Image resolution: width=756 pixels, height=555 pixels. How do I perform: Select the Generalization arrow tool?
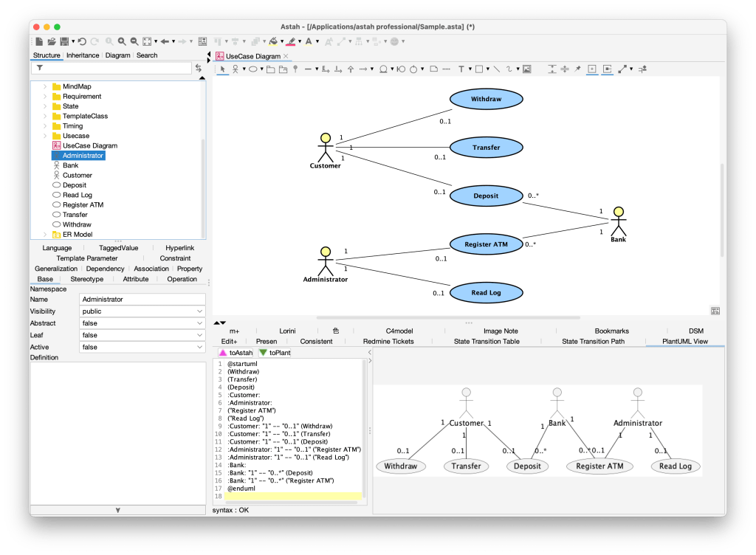[x=350, y=69]
